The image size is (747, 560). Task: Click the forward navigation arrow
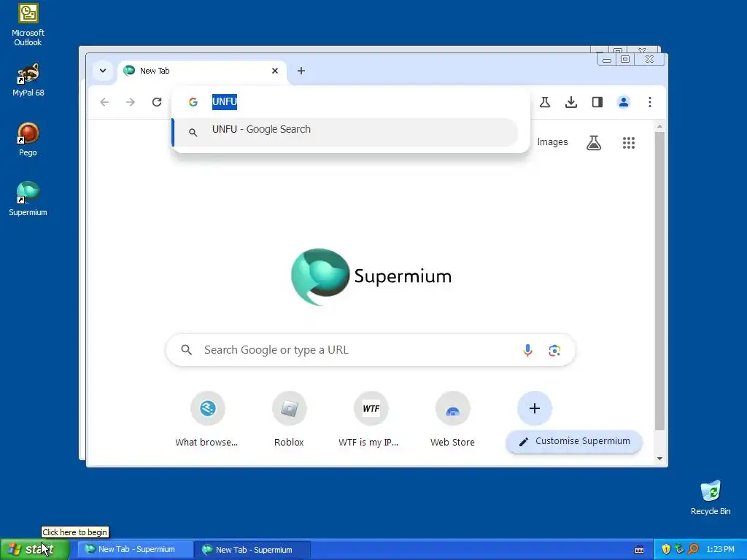coord(130,102)
